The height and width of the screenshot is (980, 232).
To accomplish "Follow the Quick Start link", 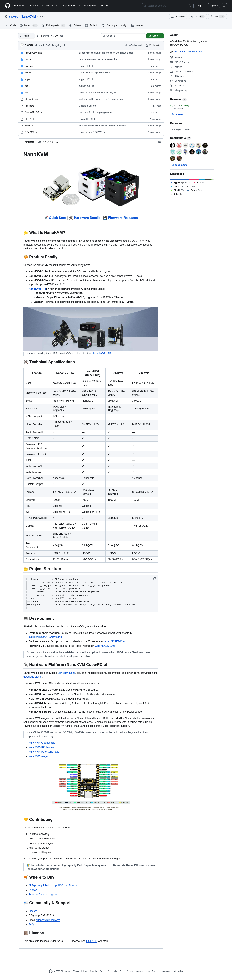I will coord(57,218).
